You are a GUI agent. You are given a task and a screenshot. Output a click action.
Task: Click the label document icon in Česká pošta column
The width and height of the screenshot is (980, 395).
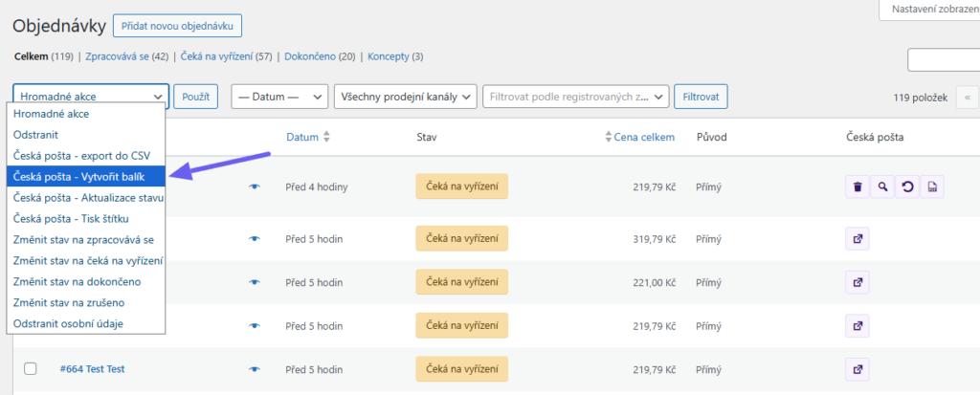(x=931, y=187)
